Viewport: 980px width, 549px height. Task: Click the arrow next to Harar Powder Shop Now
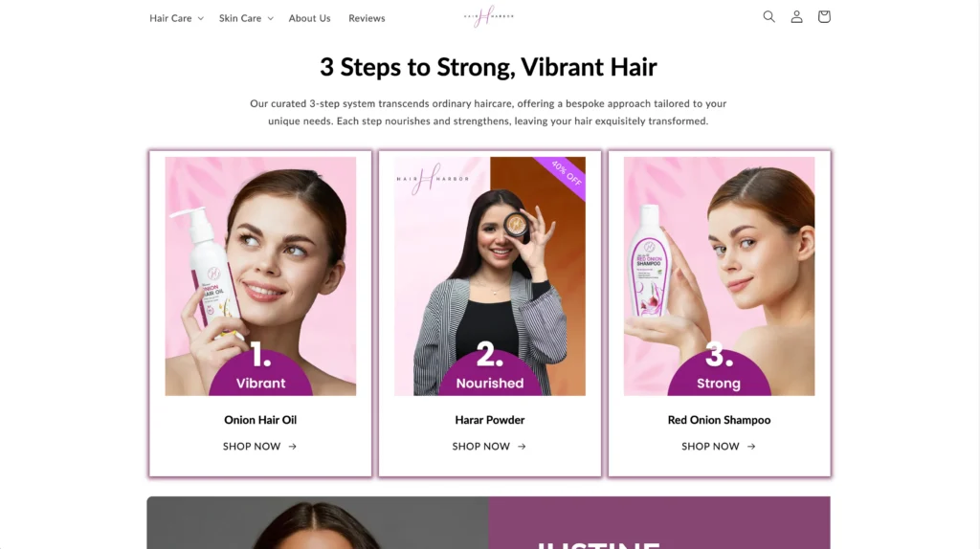[522, 447]
